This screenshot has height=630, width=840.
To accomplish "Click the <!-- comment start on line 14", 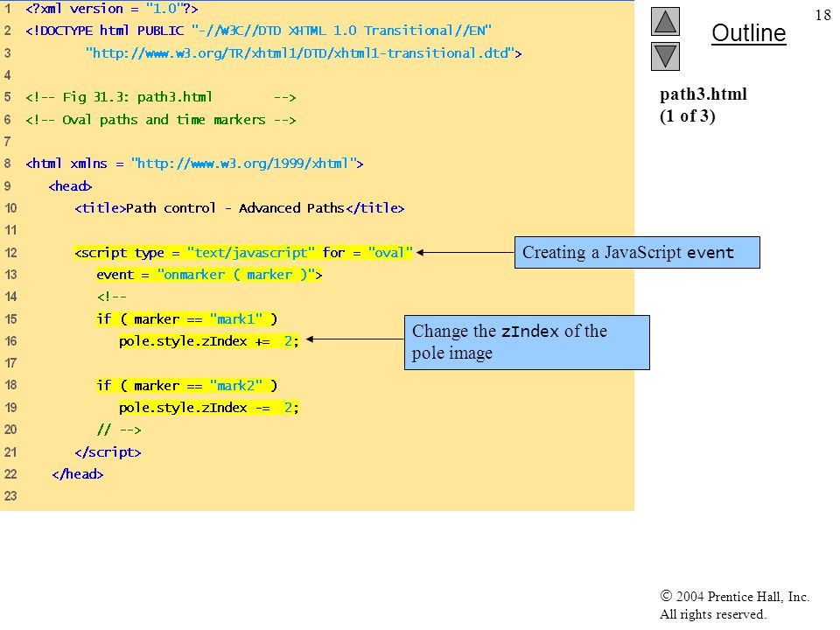I will (x=111, y=297).
